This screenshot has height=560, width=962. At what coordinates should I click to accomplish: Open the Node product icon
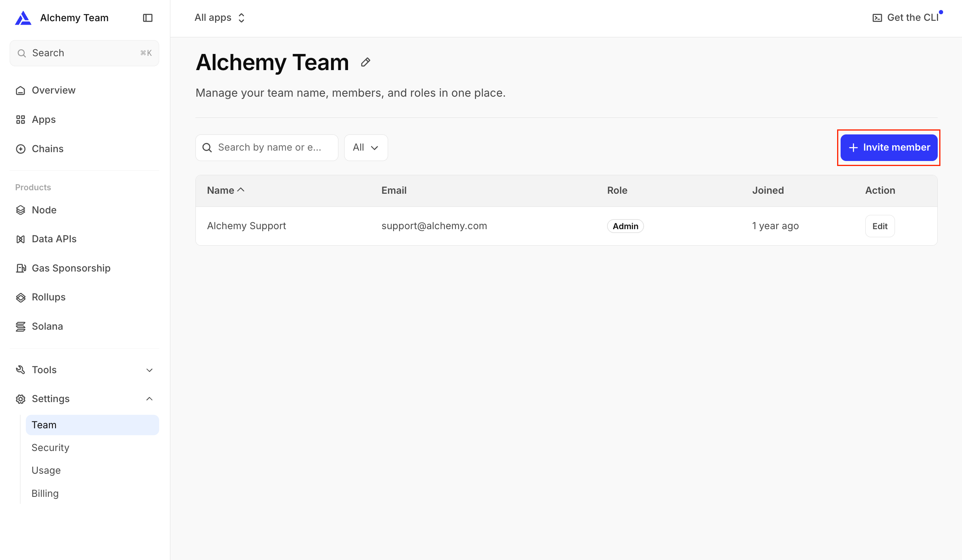click(x=20, y=210)
